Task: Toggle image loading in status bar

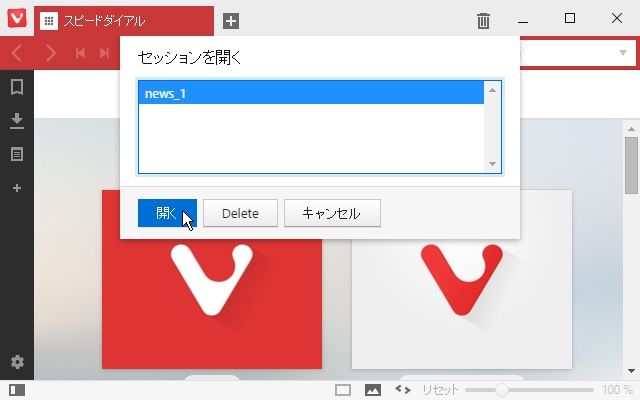Action: 373,390
